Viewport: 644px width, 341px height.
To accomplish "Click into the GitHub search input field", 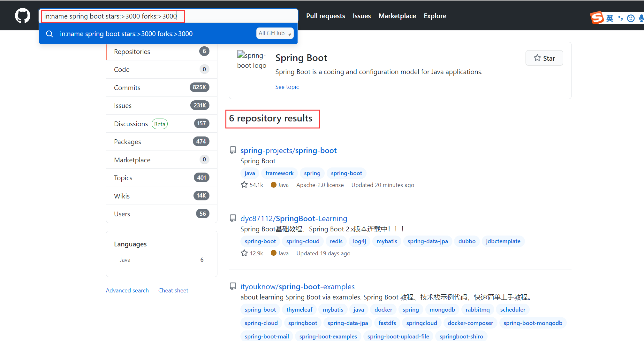I will click(x=169, y=16).
